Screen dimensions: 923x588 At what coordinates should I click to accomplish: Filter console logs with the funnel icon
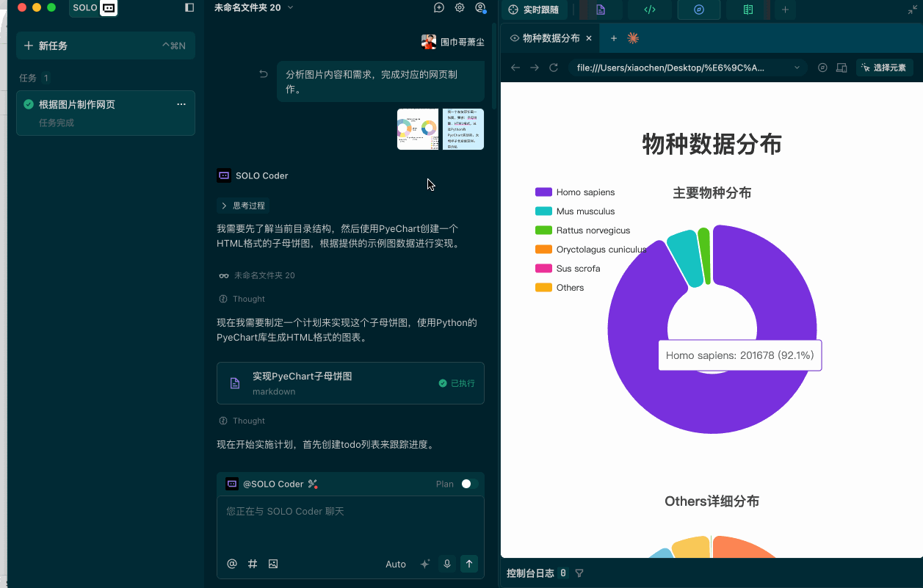tap(579, 573)
